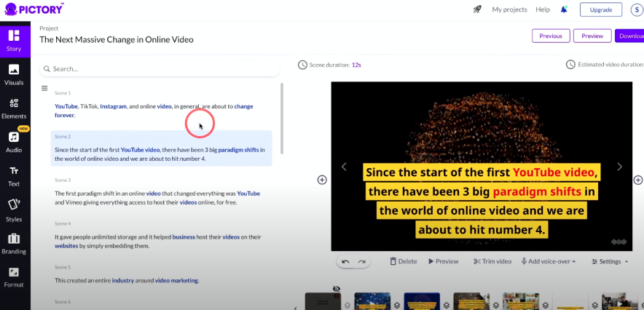Click the script Search field
This screenshot has width=644, height=310.
[x=160, y=68]
